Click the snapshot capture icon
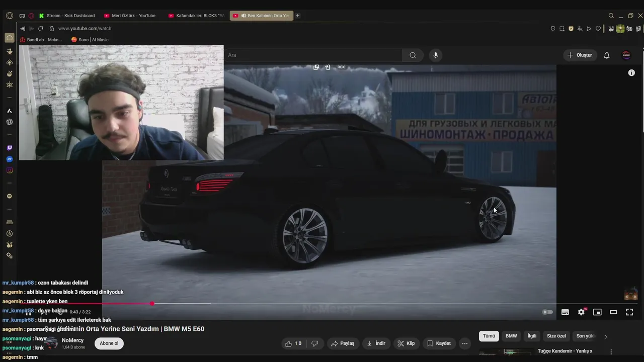The image size is (644, 362). point(561,29)
